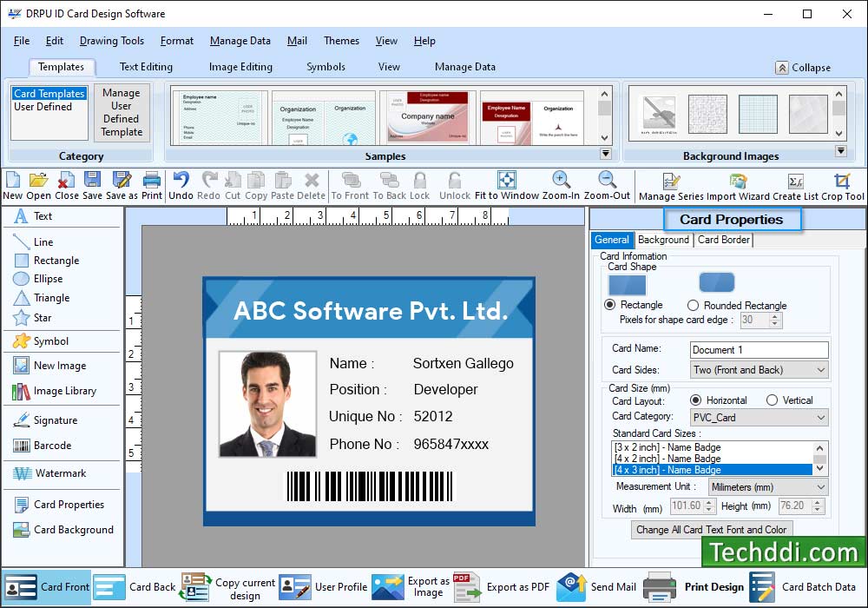The image size is (868, 608).
Task: Switch to the Image Editing ribbon tab
Action: [x=240, y=67]
